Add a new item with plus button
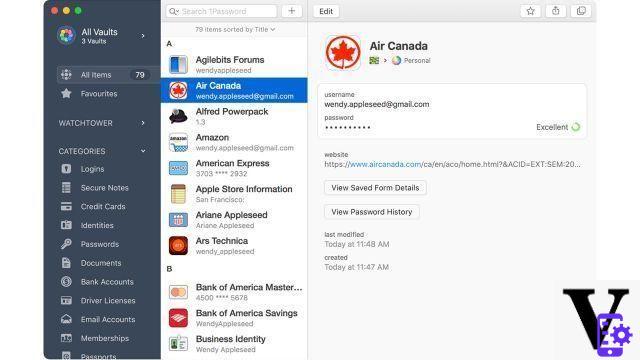Screen dimensions: 640x360 [x=291, y=11]
